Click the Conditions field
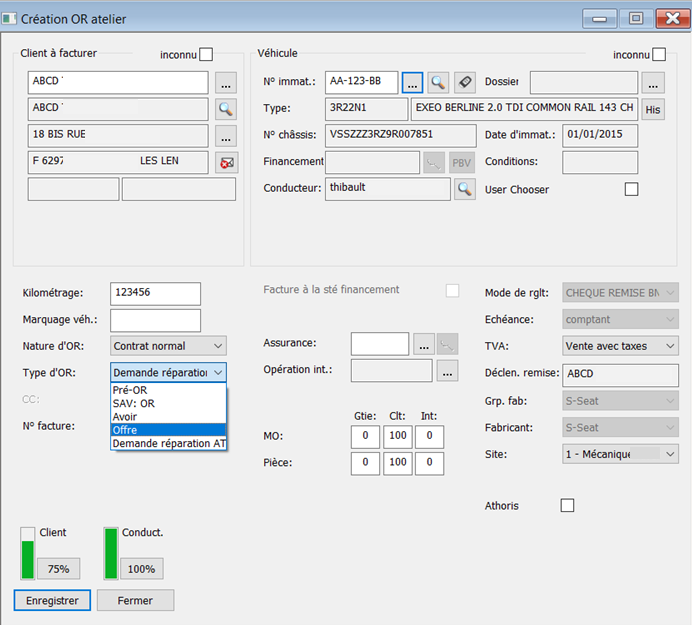 [x=600, y=162]
